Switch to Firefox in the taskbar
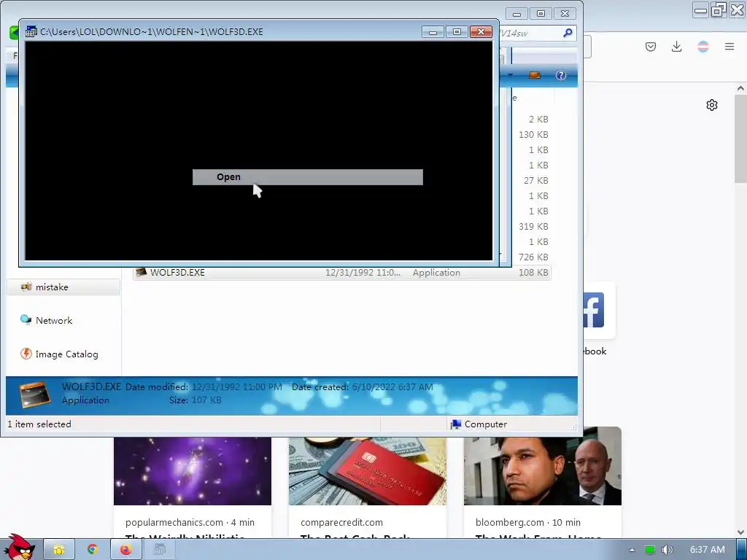 click(125, 550)
